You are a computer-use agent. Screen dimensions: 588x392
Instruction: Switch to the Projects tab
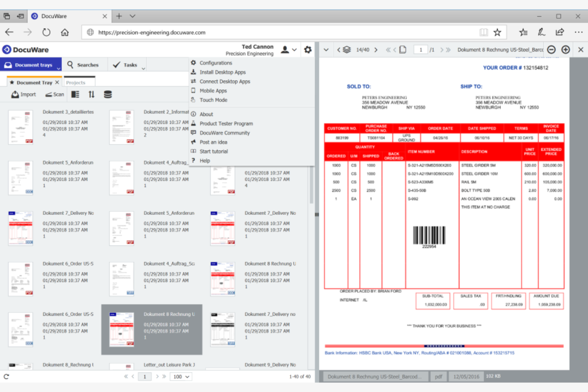tap(78, 82)
